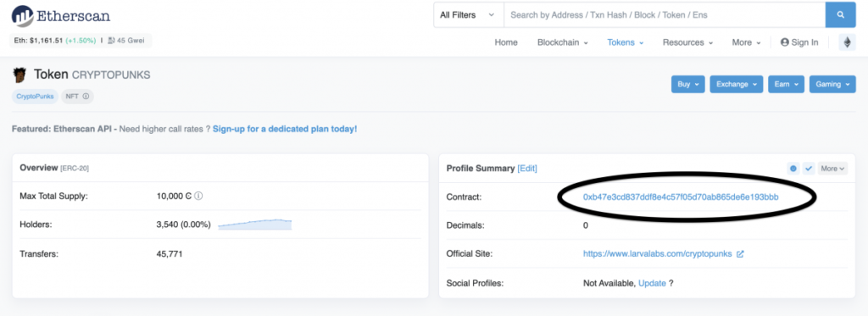
Task: Expand the Buy dropdown button
Action: [687, 84]
